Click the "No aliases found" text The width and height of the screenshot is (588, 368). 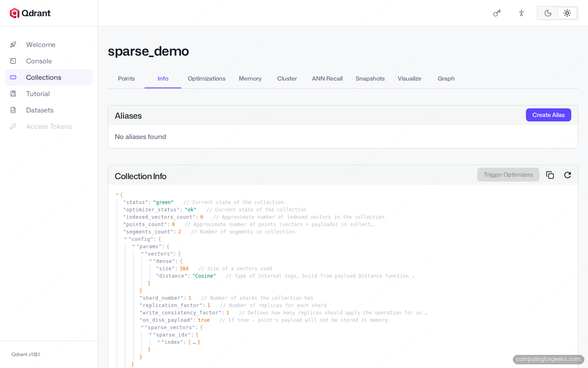click(x=140, y=137)
